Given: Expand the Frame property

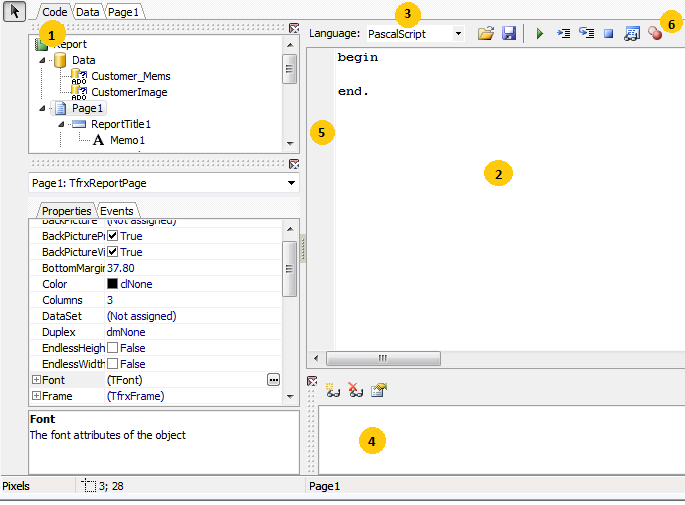Looking at the screenshot, I should [36, 396].
